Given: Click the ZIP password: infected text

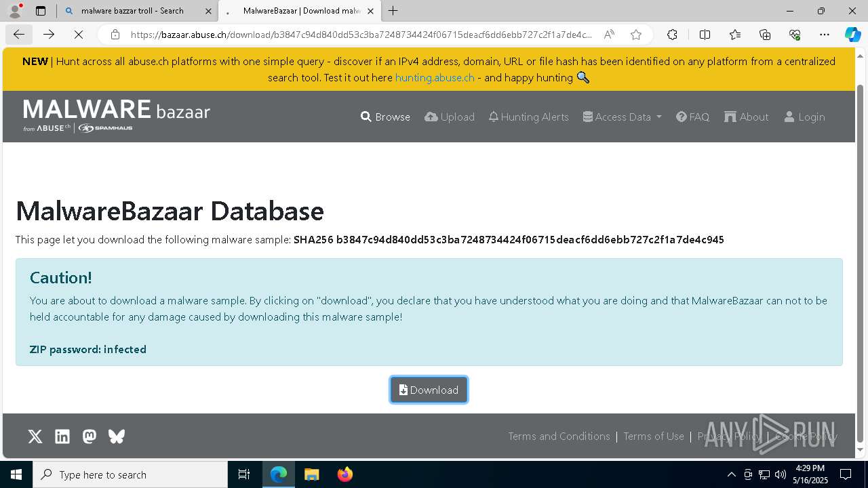Looking at the screenshot, I should (x=88, y=350).
